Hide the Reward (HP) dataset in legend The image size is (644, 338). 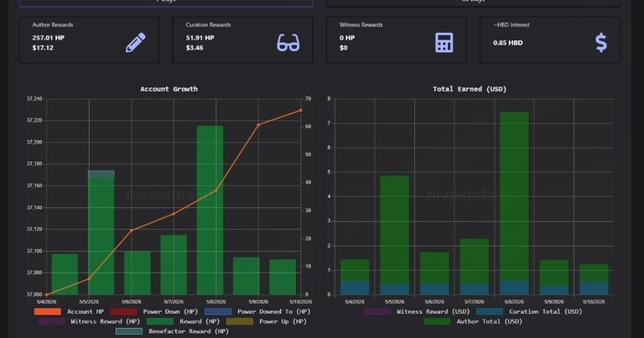tap(183, 321)
